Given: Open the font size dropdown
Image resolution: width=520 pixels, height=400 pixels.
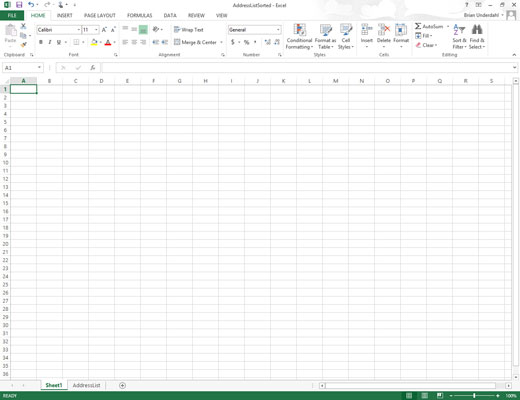Looking at the screenshot, I should click(96, 30).
